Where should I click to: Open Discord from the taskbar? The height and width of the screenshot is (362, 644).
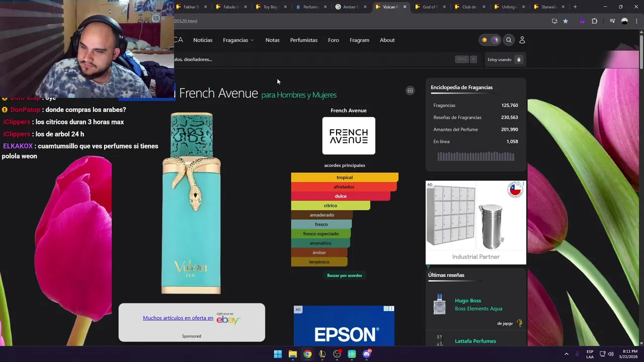(367, 354)
